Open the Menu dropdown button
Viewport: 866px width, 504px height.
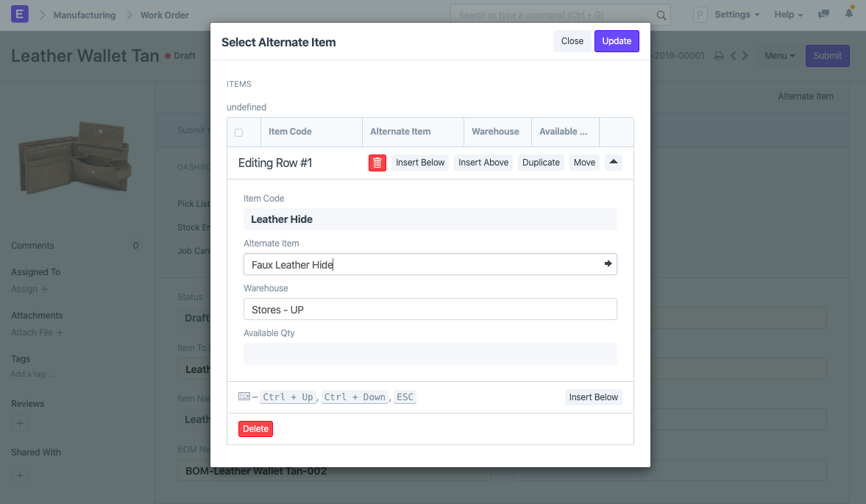(x=780, y=56)
